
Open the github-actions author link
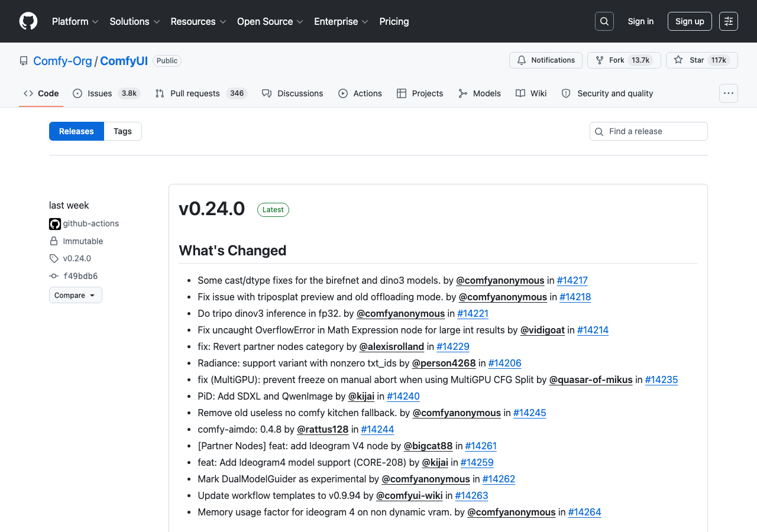[x=91, y=223]
